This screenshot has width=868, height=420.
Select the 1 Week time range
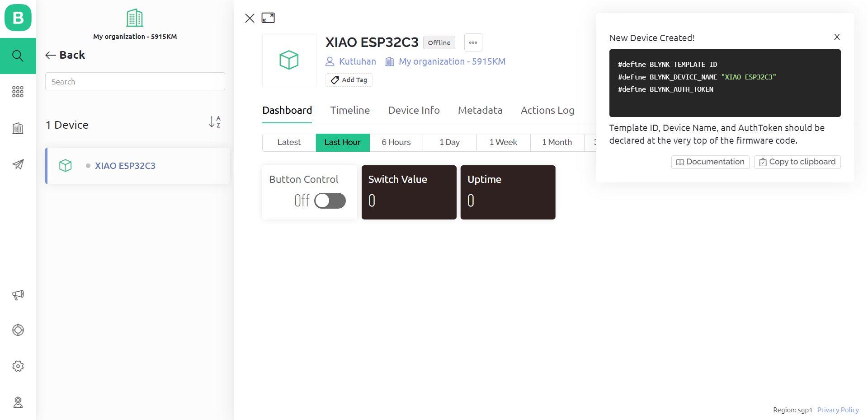tap(503, 142)
